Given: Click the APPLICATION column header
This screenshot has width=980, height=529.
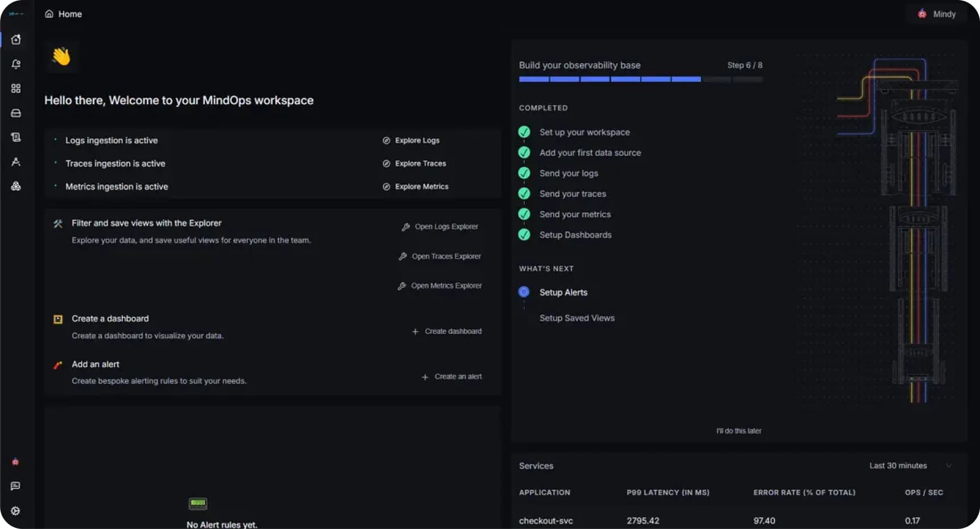Looking at the screenshot, I should coord(545,493).
